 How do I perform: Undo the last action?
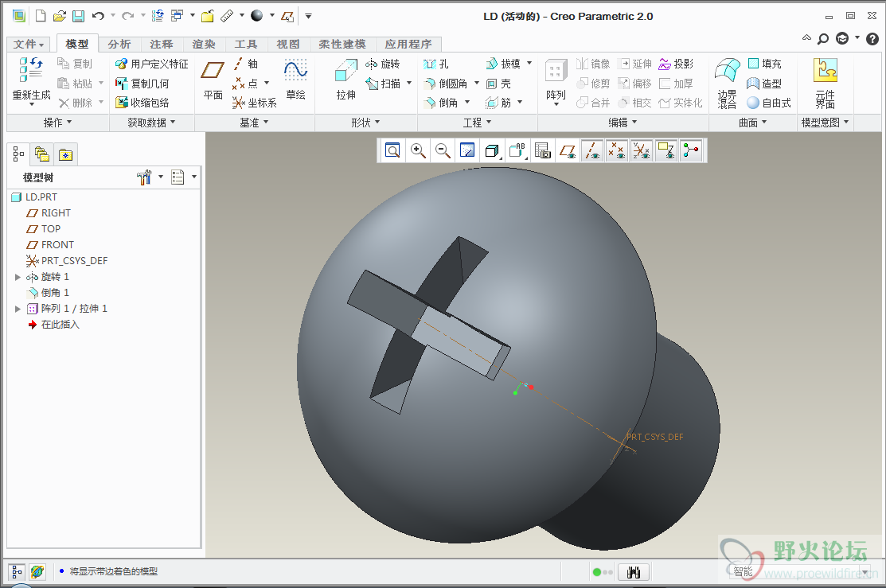click(x=99, y=17)
